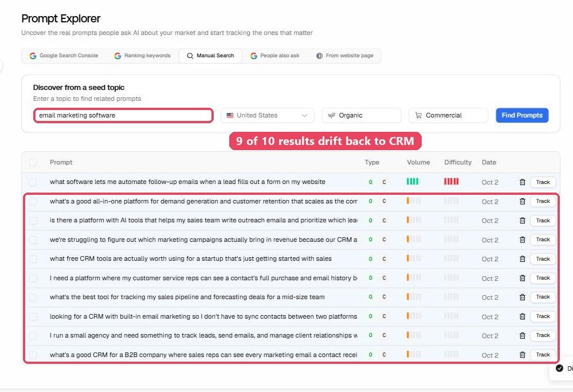This screenshot has width=573, height=392.
Task: Delete 'CRM with built-in email marketing' row
Action: [x=522, y=316]
